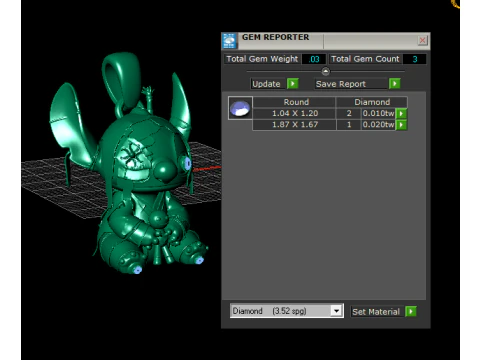Click green arrow on 0.010tw row

[x=401, y=113]
